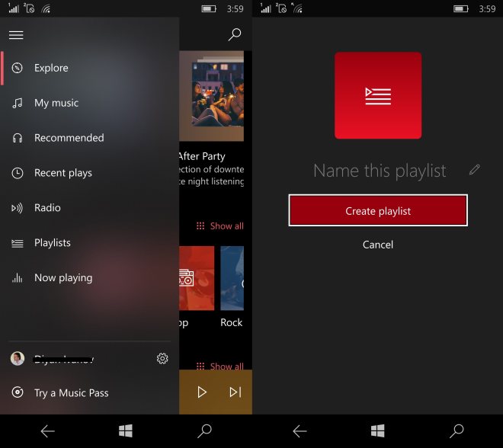Click the Explore compass icon

pyautogui.click(x=18, y=68)
